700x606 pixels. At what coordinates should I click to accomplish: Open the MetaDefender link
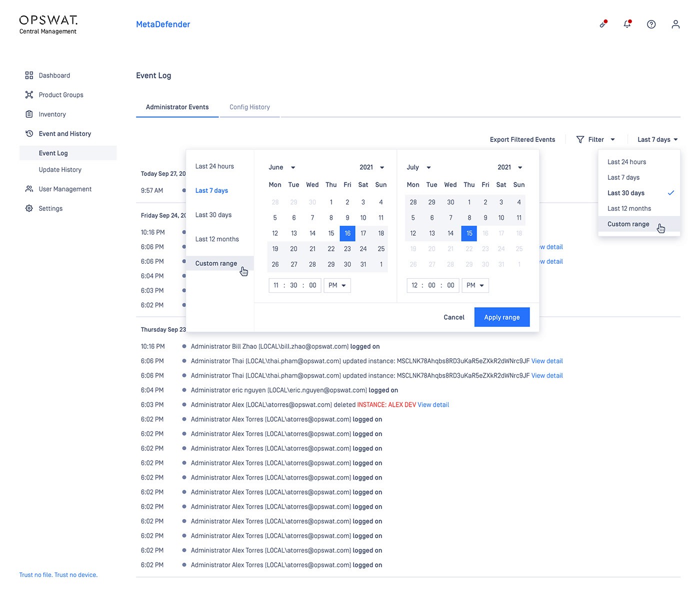pyautogui.click(x=163, y=24)
